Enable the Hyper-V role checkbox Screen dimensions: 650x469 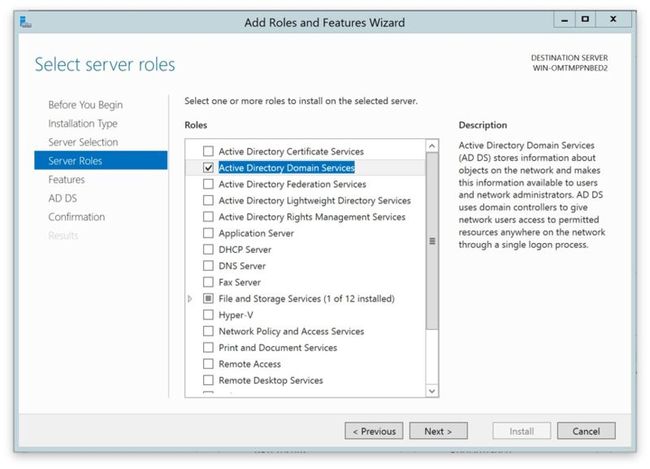208,315
